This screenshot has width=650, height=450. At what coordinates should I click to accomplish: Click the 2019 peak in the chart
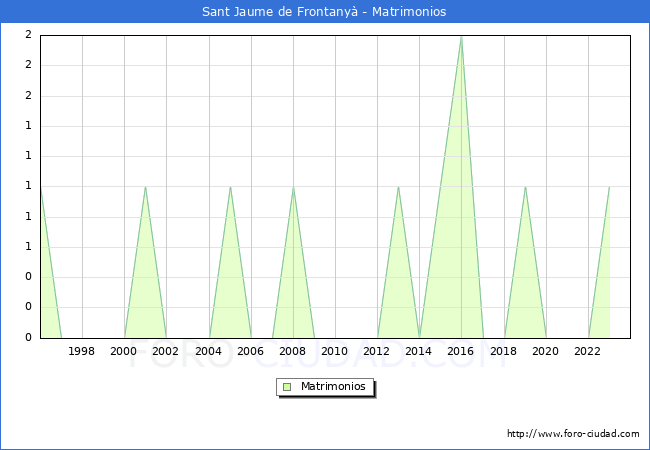point(525,187)
